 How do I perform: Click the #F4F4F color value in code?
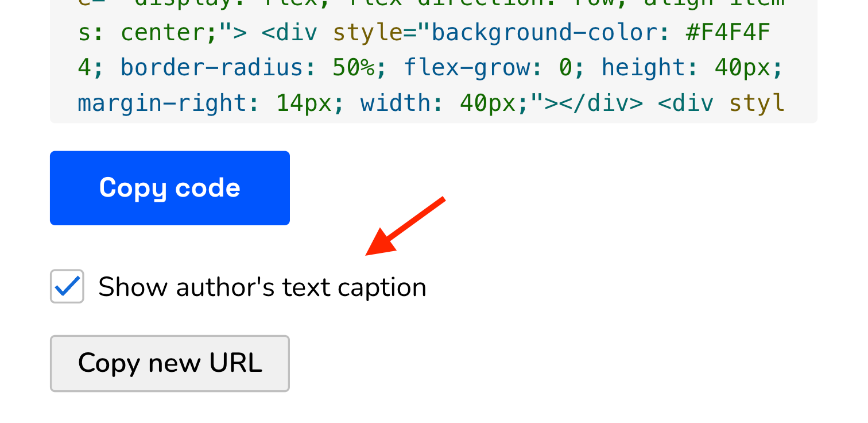coord(727,33)
